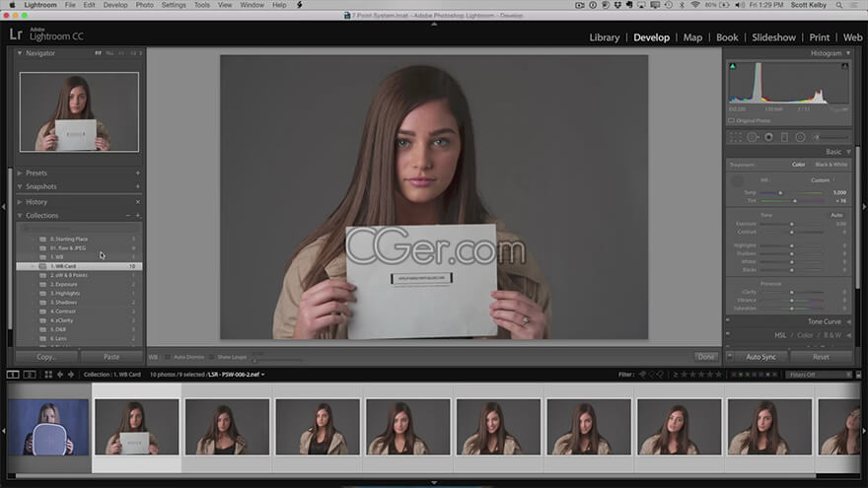Viewport: 868px width, 488px height.
Task: Collapse the Collections panel
Action: [20, 216]
